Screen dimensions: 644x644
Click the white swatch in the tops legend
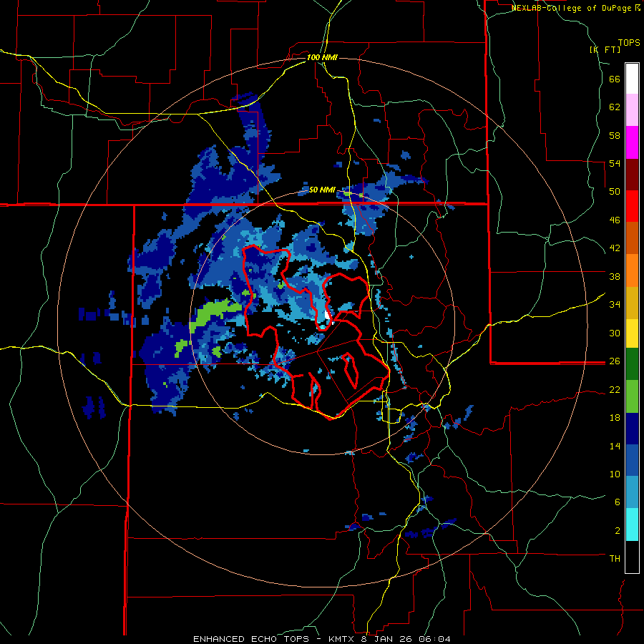[x=632, y=79]
